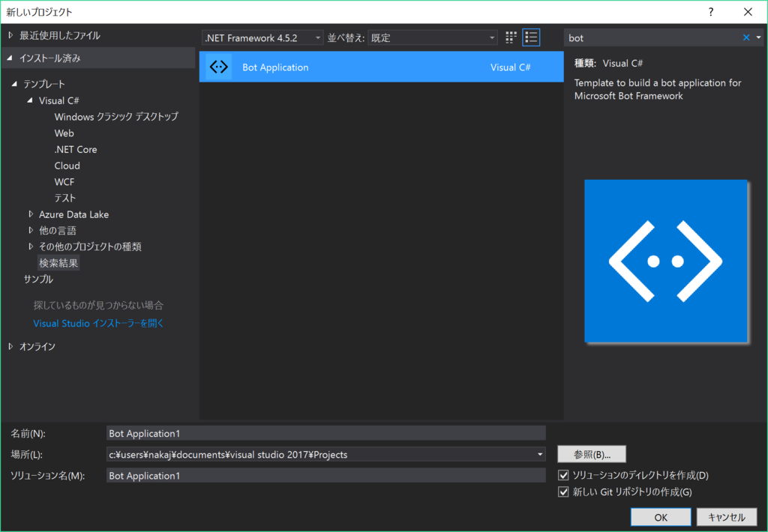Click the 参照(B)... browse button

[x=592, y=454]
